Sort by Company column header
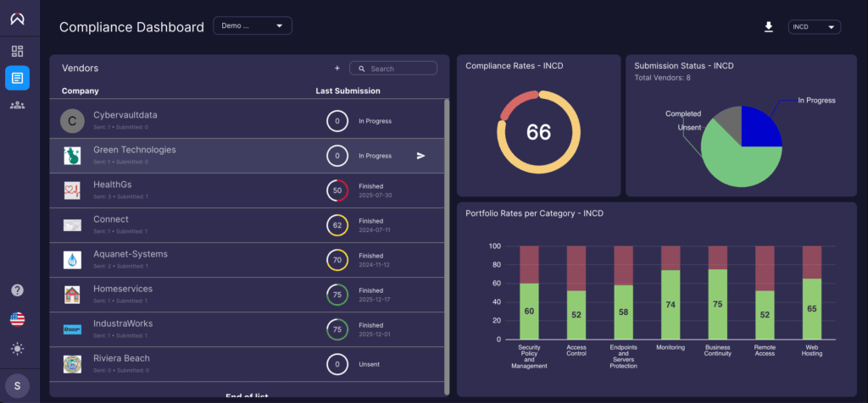The height and width of the screenshot is (403, 868). (x=81, y=91)
